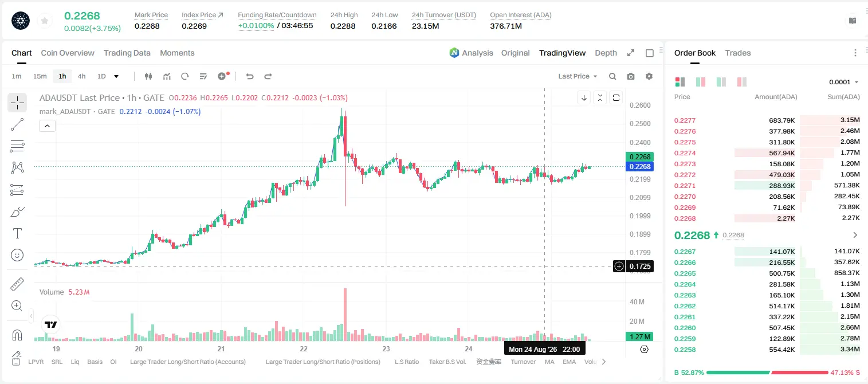Open the emoji sticker tool
Screen dimensions: 868x384
(17, 255)
